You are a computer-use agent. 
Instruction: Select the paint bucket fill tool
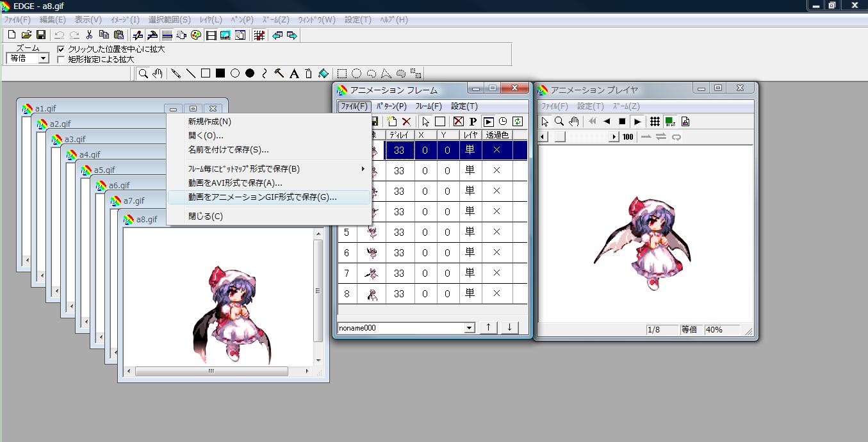click(x=323, y=74)
